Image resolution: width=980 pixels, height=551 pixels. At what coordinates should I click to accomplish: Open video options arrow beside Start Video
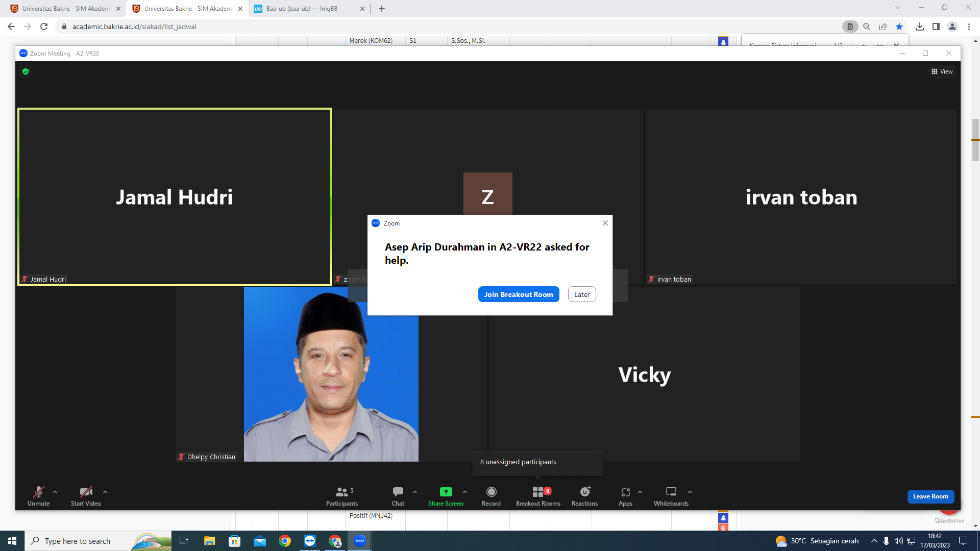click(105, 492)
